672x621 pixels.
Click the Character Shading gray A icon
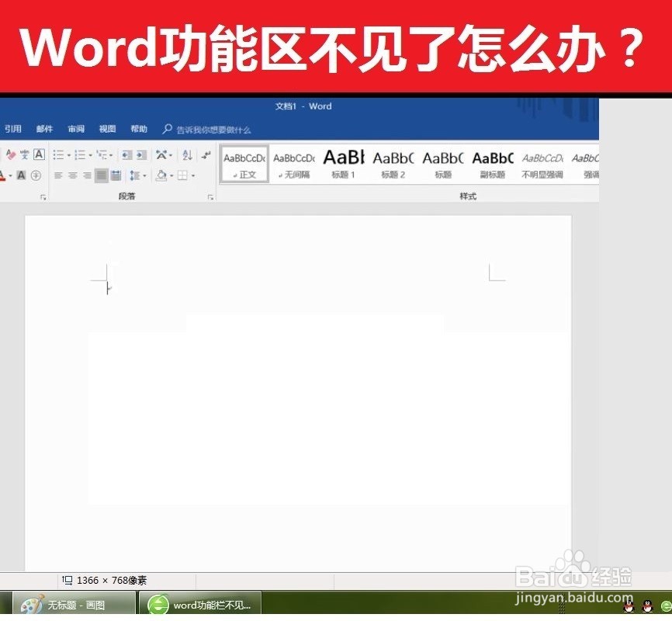tap(21, 175)
